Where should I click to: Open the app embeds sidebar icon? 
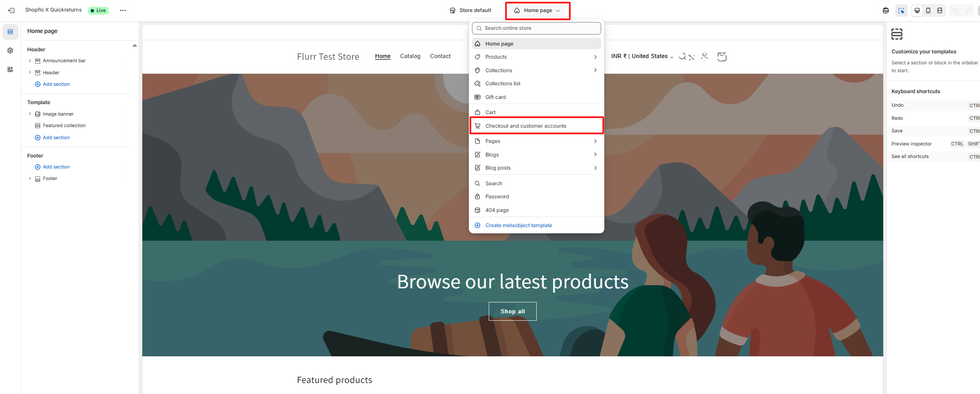[x=10, y=70]
